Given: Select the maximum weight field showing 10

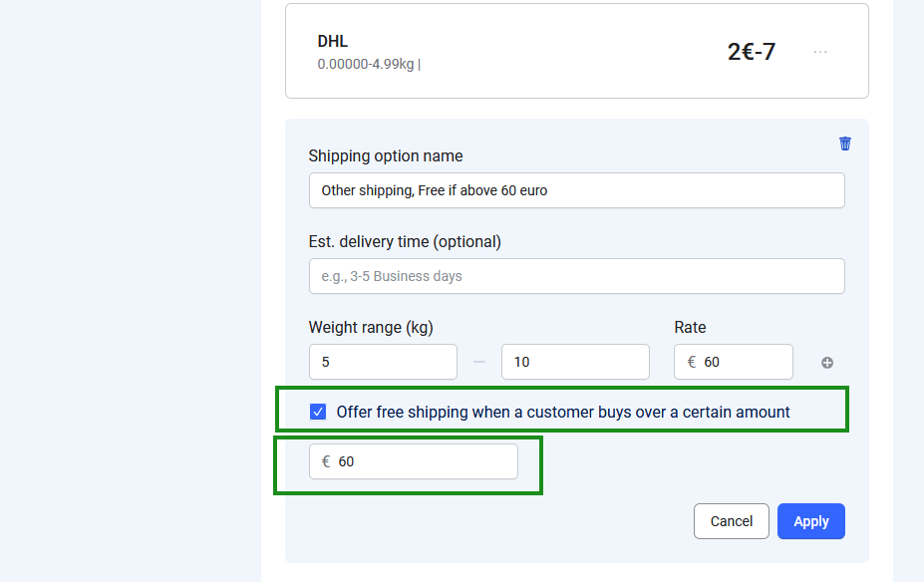Looking at the screenshot, I should coord(575,362).
